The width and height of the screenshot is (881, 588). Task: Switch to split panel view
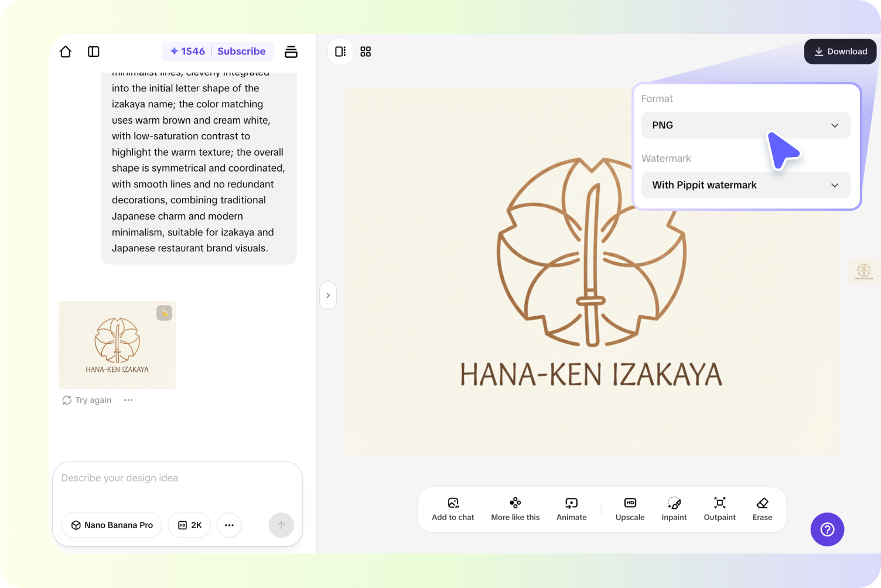click(340, 52)
